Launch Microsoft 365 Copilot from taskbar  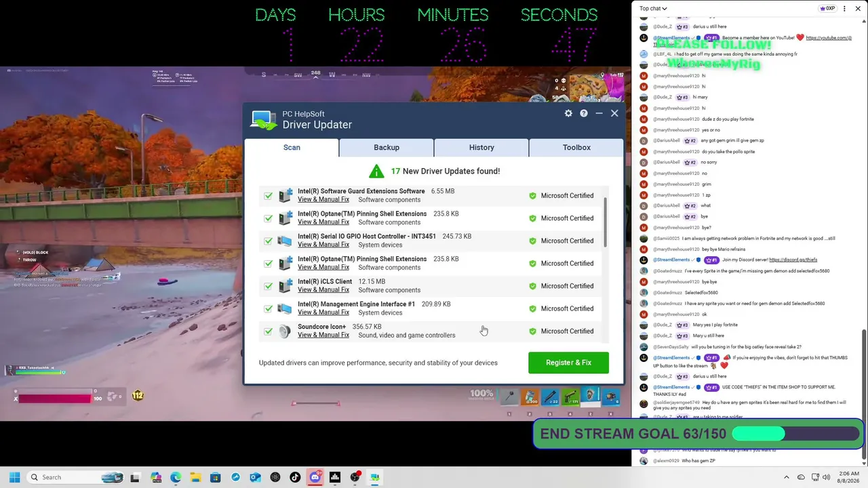156,477
